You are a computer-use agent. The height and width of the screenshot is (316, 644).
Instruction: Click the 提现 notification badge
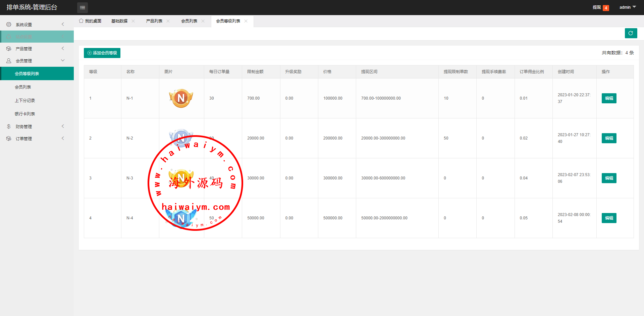[x=606, y=8]
